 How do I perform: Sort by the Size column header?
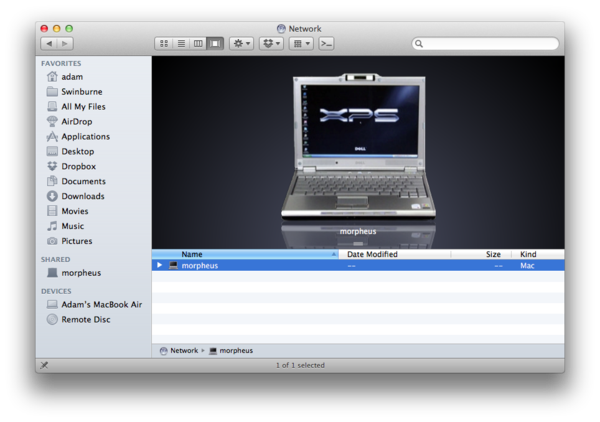(x=481, y=254)
